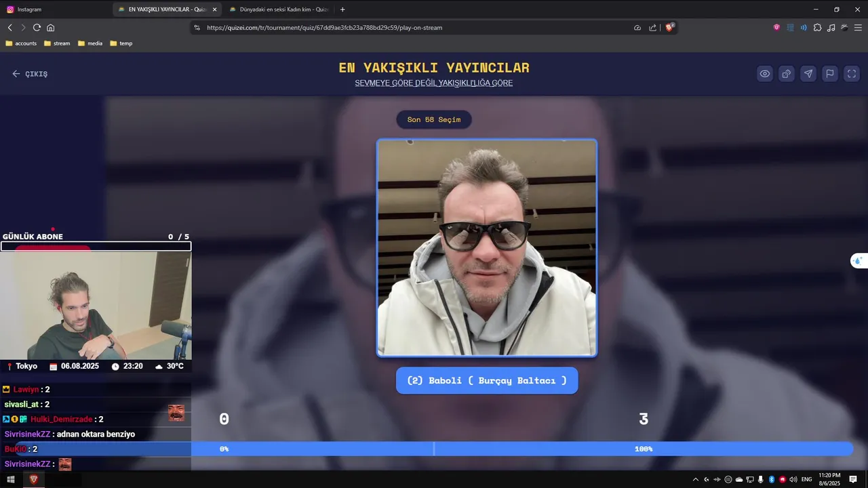Screen dimensions: 868x488
Task: Click the EN YAKIŞIKLI YAYINCILAR title
Action: coord(434,68)
